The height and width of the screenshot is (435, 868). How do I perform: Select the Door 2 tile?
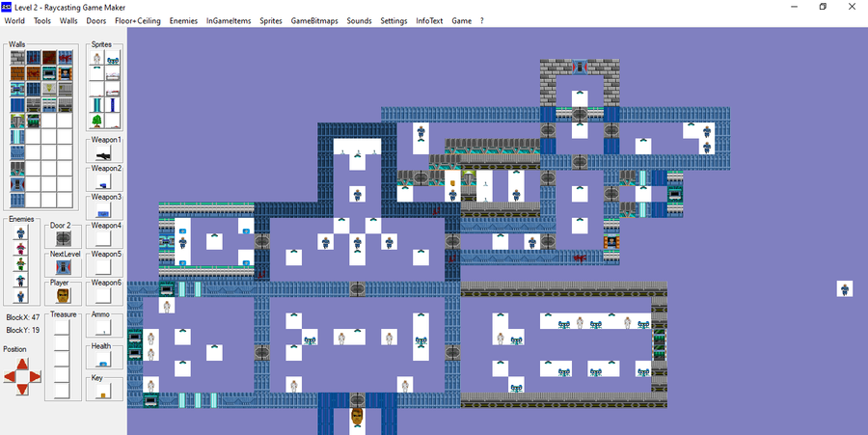[x=63, y=238]
